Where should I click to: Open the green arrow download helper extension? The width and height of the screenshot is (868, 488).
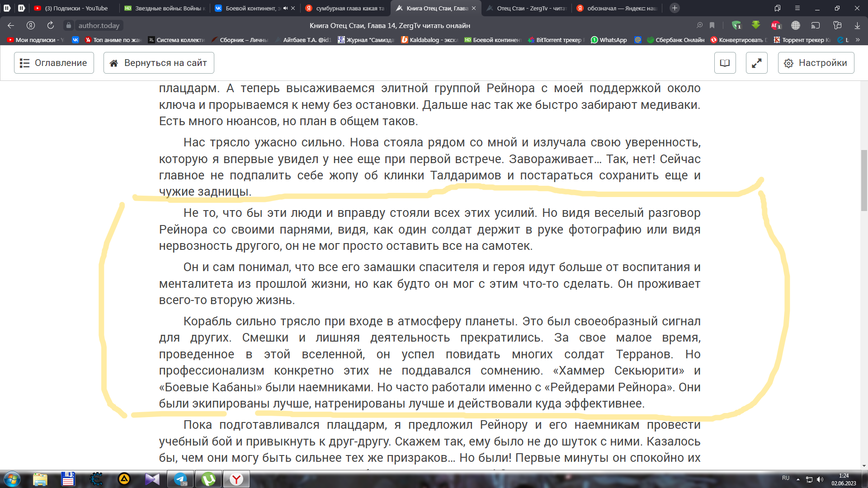(x=755, y=25)
